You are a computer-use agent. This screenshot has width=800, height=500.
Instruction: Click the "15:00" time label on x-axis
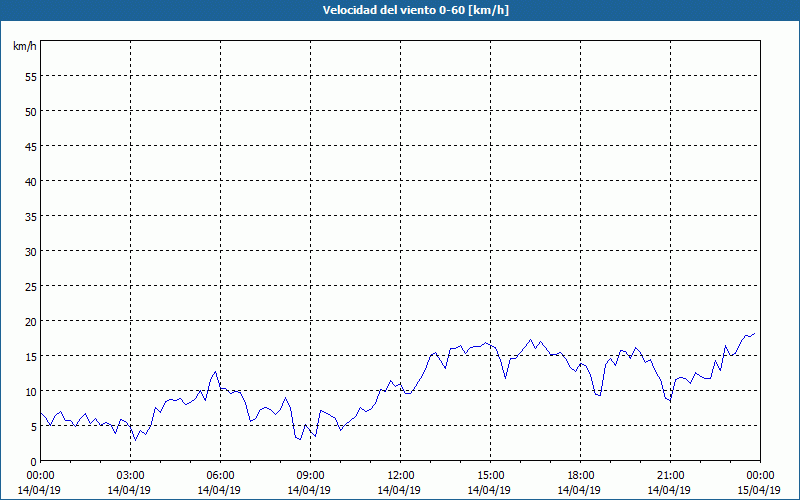coord(491,476)
